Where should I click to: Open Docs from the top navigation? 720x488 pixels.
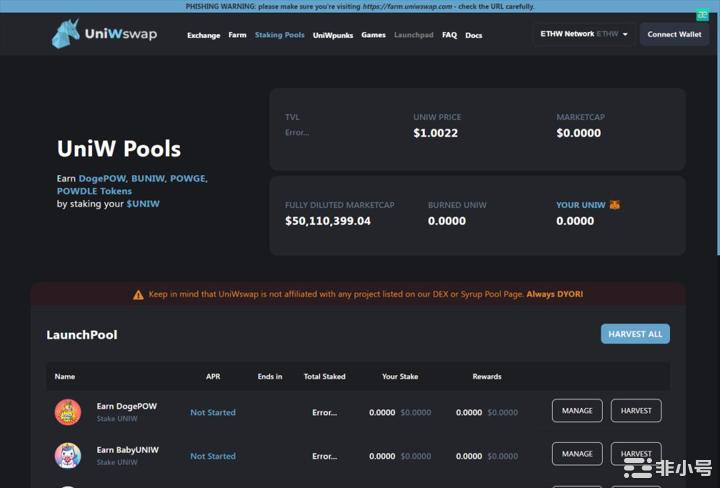point(473,35)
